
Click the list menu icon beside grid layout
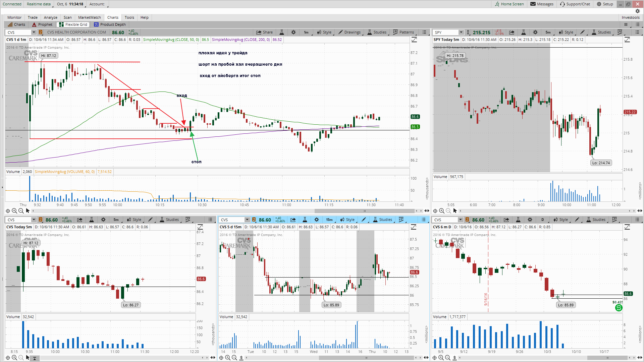coord(637,24)
